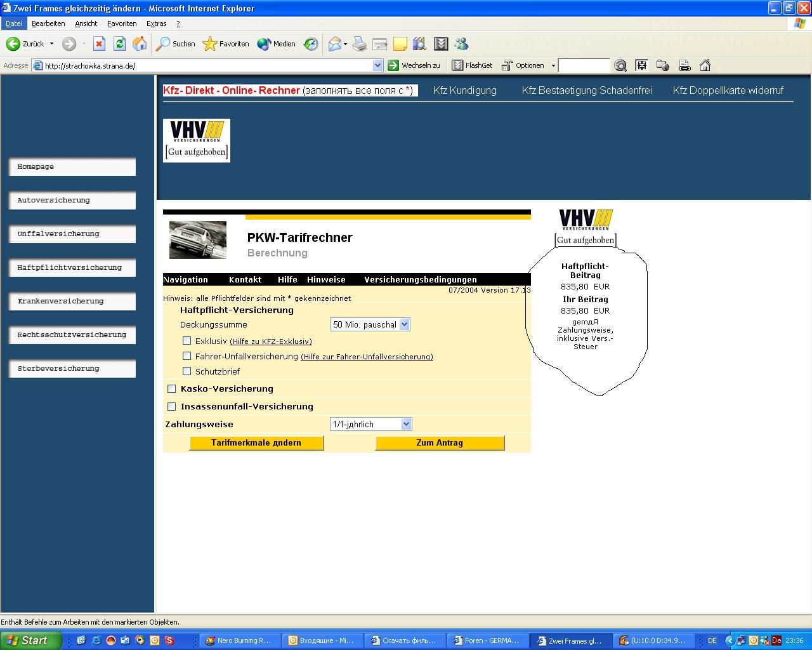This screenshot has width=812, height=650.
Task: Enable Fahrer-Unfallversicherung checkbox
Action: click(x=187, y=356)
